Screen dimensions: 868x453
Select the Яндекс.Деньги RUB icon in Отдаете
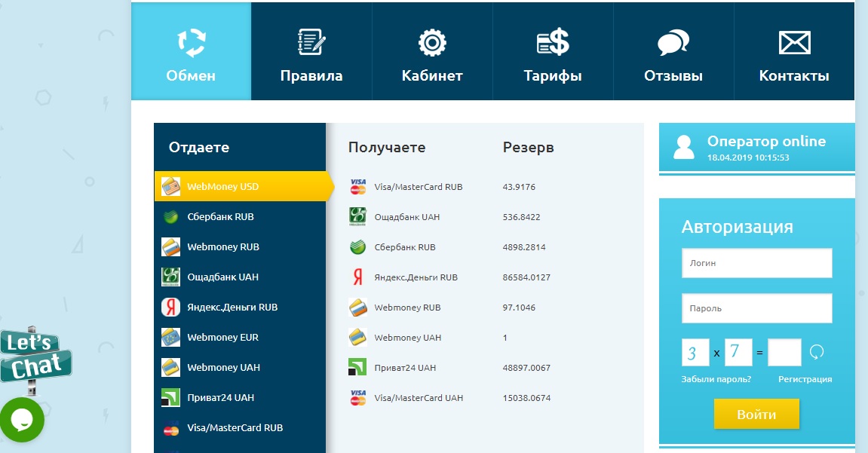170,308
